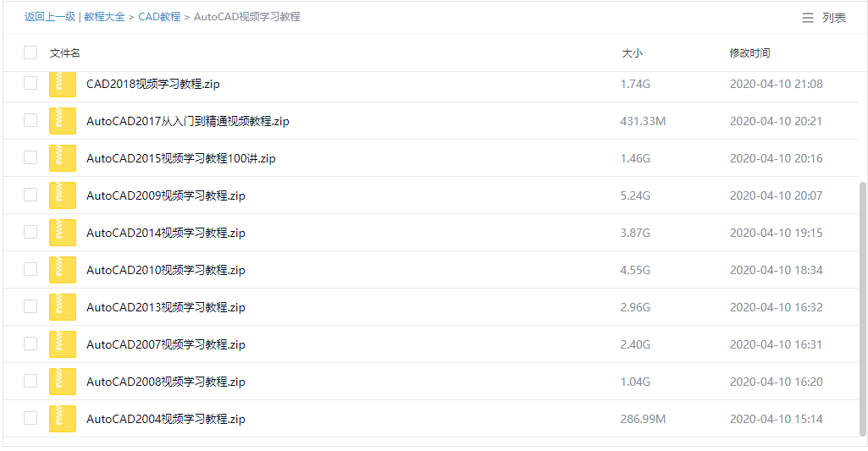Click zip icon for AutoCAD2010视频学习教程.zip
The image size is (868, 451).
(63, 269)
